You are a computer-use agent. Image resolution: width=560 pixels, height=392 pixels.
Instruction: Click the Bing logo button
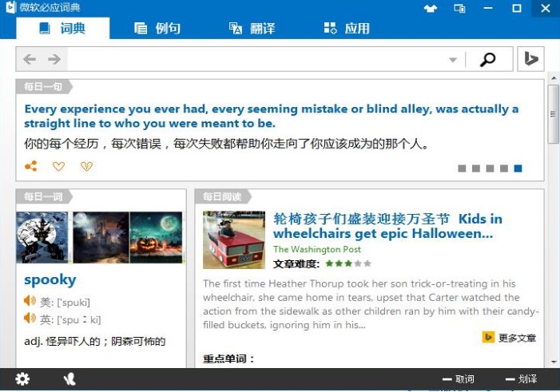coord(530,59)
